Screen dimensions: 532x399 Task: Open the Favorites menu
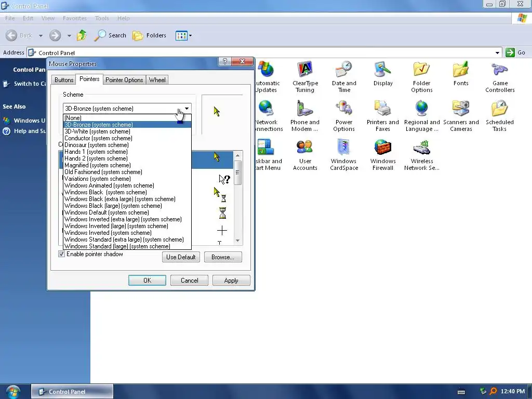pos(75,18)
